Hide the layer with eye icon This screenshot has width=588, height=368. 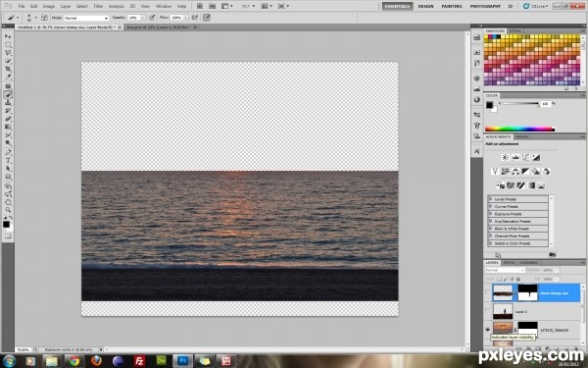487,330
